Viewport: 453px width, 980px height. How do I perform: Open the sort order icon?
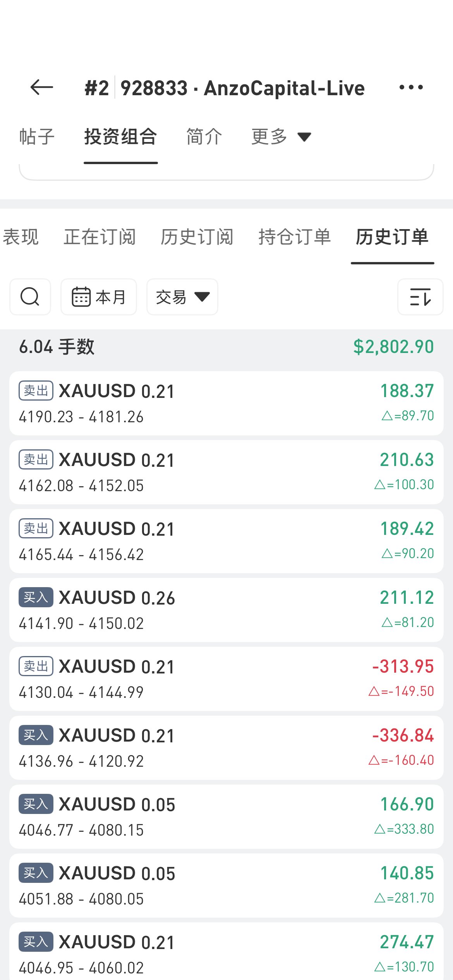(420, 297)
